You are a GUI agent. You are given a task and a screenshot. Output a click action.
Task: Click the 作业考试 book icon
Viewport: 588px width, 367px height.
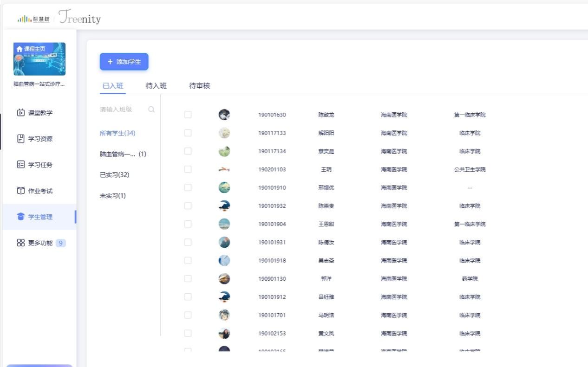21,191
